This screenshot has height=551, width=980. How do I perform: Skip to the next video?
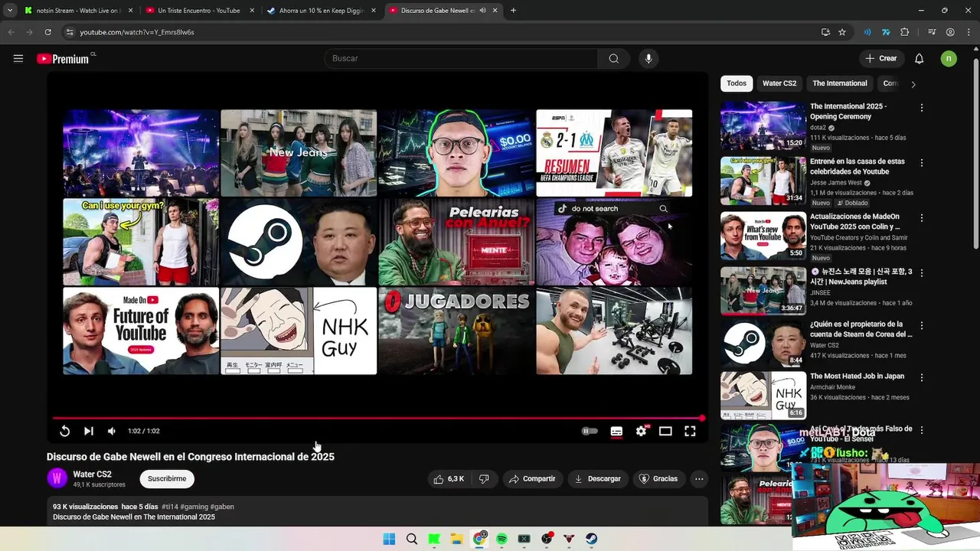(89, 431)
